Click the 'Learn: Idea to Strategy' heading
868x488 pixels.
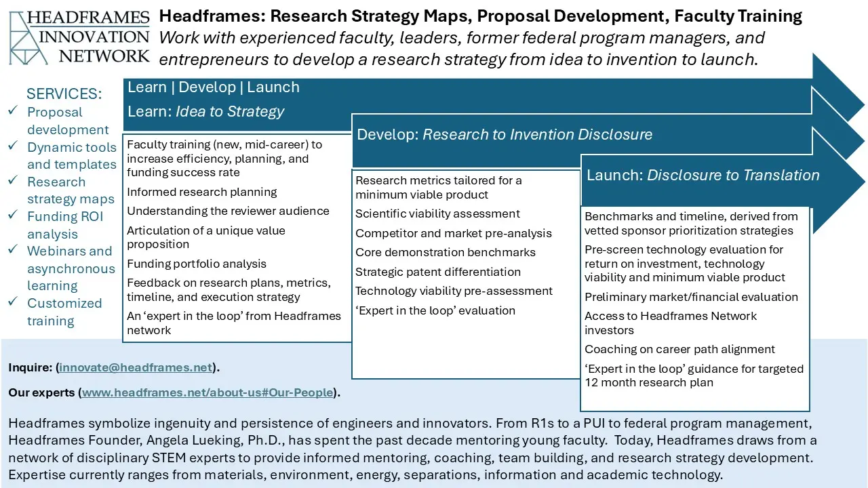pos(206,112)
